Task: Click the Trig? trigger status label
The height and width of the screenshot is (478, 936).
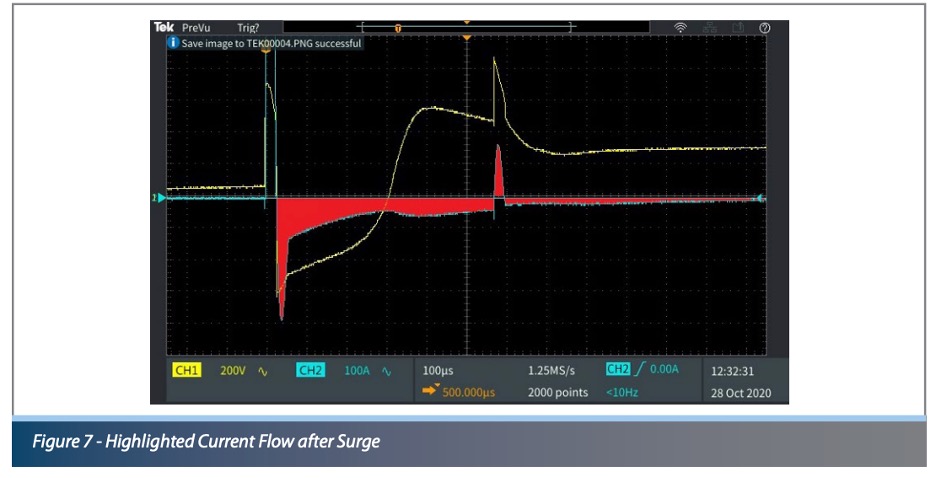Action: pos(248,29)
